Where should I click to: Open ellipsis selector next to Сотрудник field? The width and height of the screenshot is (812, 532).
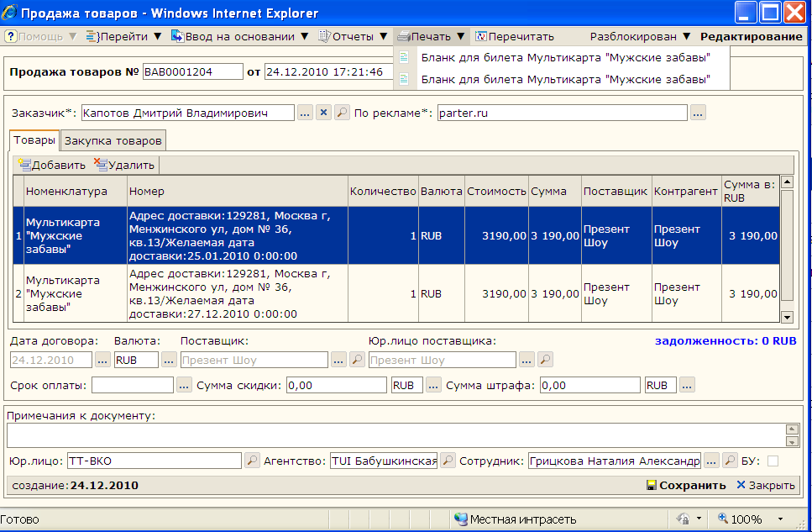[711, 461]
